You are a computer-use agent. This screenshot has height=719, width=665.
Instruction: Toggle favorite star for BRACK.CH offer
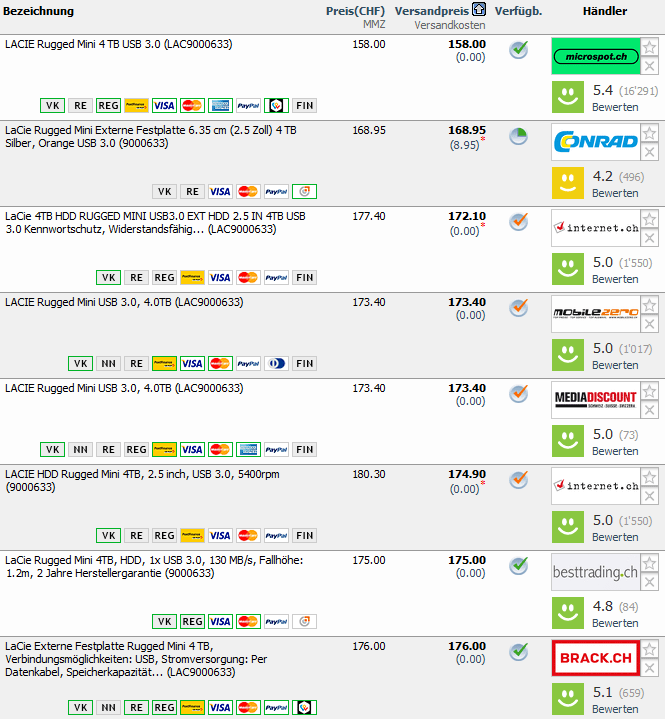[x=649, y=649]
